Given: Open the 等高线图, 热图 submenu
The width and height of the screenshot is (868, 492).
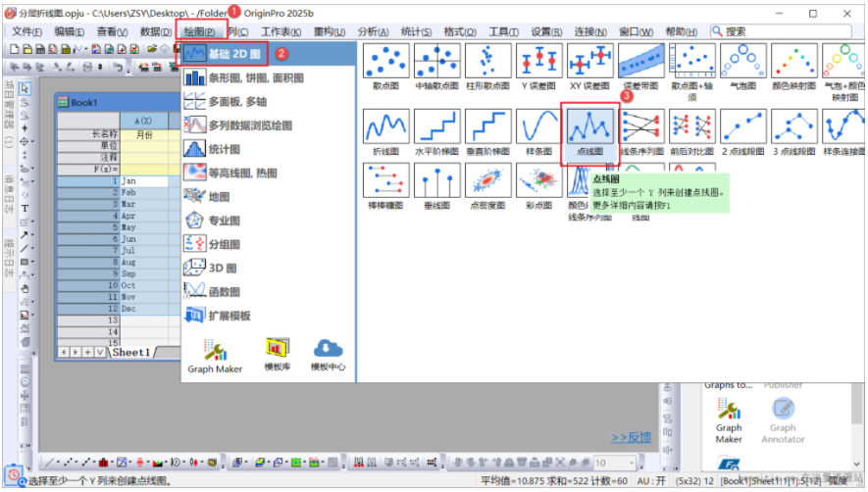Looking at the screenshot, I should [x=269, y=173].
